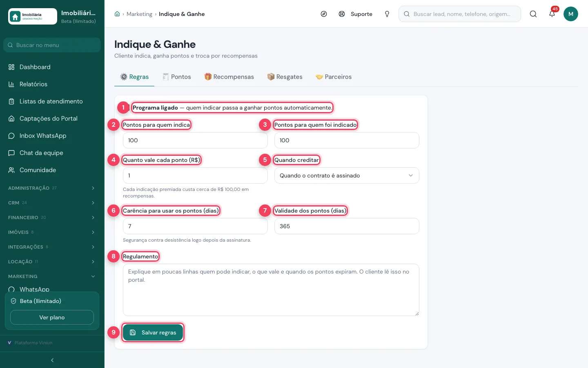Open Inbox WhatsApp
The height and width of the screenshot is (368, 588).
pos(52,136)
